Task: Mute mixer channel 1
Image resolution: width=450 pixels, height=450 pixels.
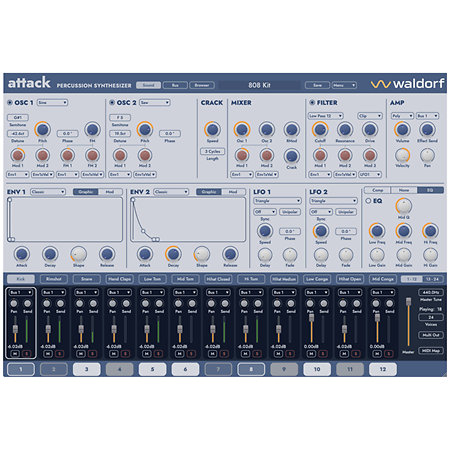Action: (15, 353)
